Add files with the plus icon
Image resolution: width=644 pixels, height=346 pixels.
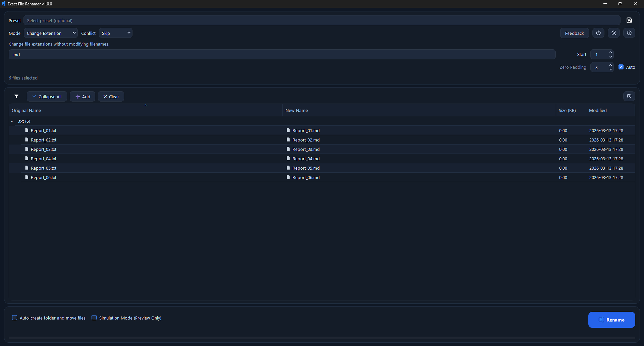tap(83, 96)
